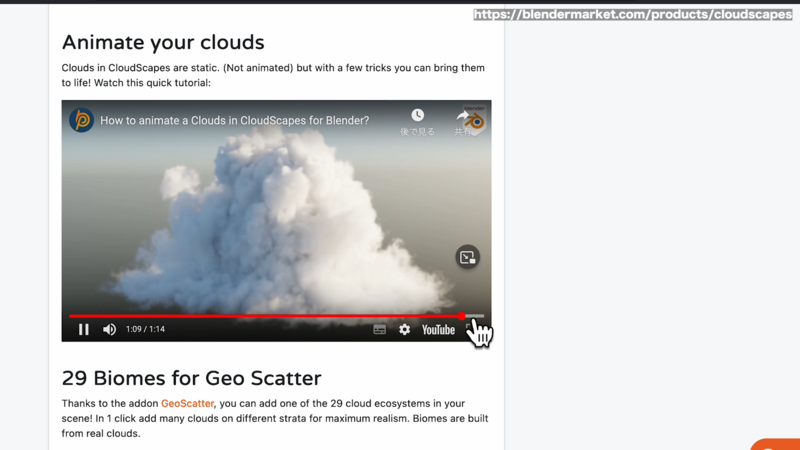Viewport: 800px width, 450px height.
Task: Pause the CloudScapes tutorial video
Action: (x=84, y=330)
